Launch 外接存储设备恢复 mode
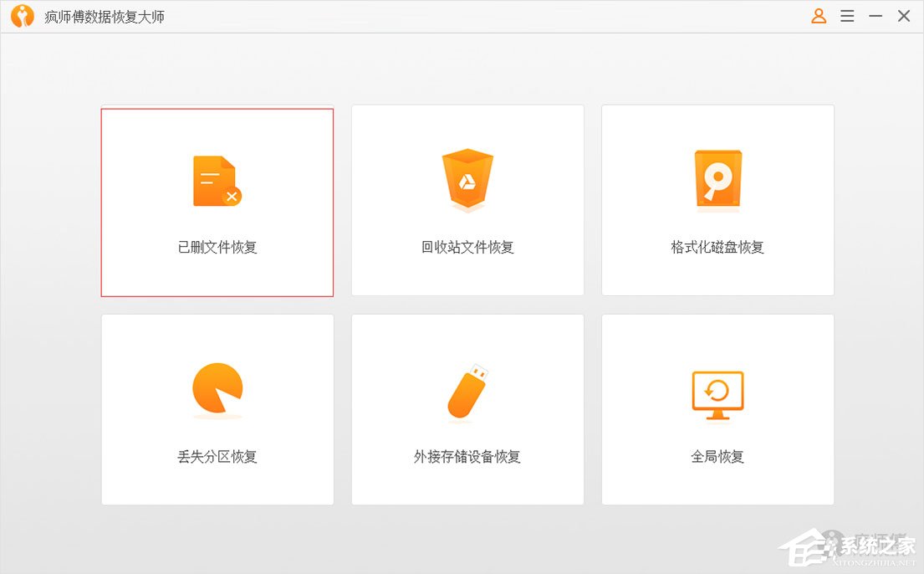 click(x=467, y=410)
